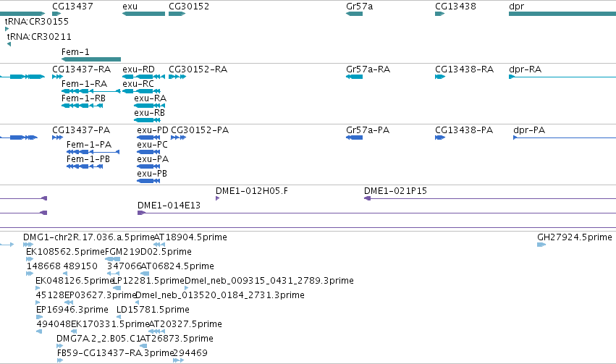
Task: Open the Fem-1 gene label
Action: [75, 52]
